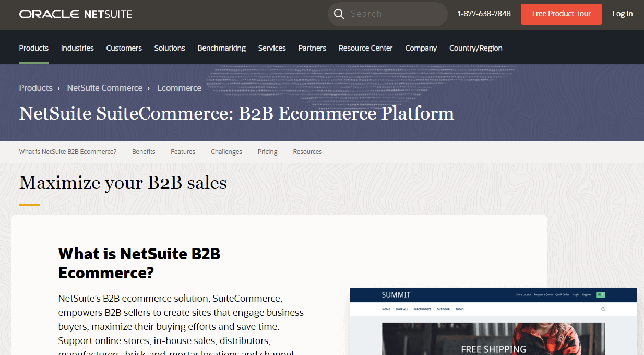The image size is (644, 355).
Task: Open the shopping cart in the SUMMIT storefront
Action: point(600,294)
